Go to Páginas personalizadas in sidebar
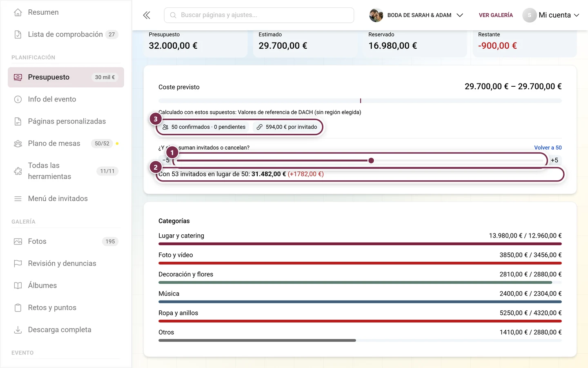 [x=66, y=121]
